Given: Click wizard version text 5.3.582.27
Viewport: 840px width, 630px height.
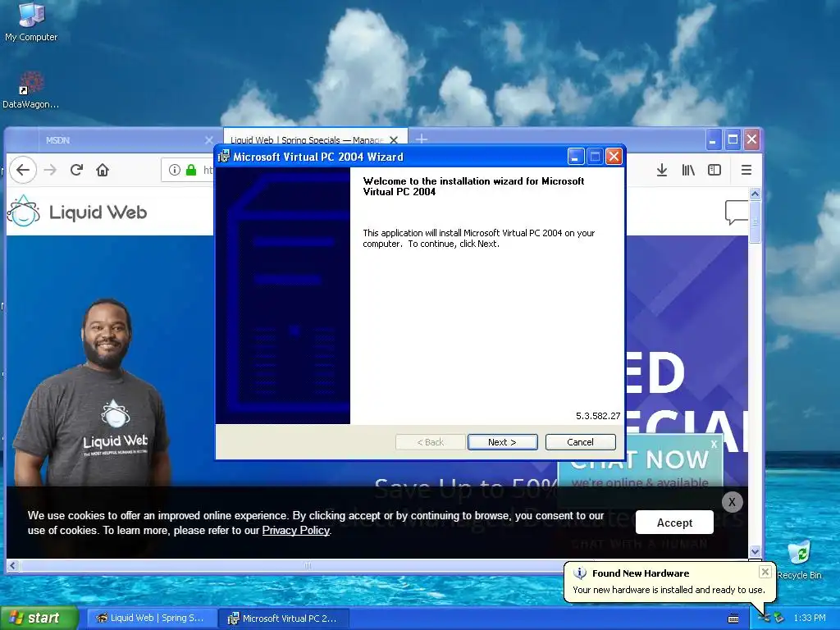Looking at the screenshot, I should (598, 416).
